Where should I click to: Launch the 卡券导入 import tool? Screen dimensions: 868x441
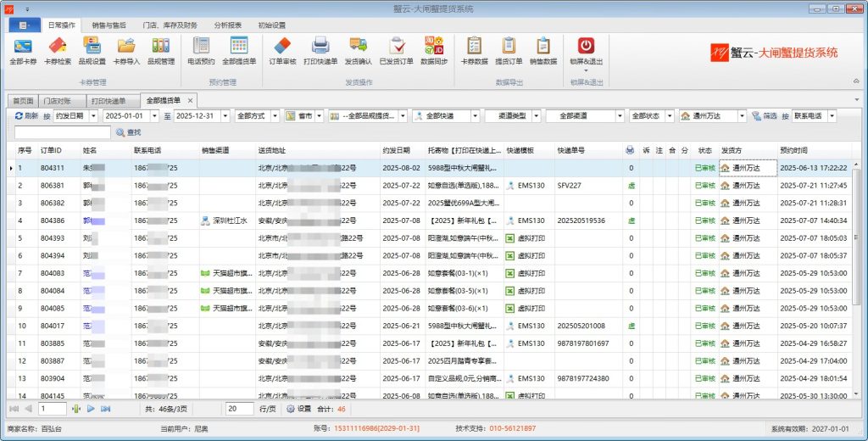point(126,51)
